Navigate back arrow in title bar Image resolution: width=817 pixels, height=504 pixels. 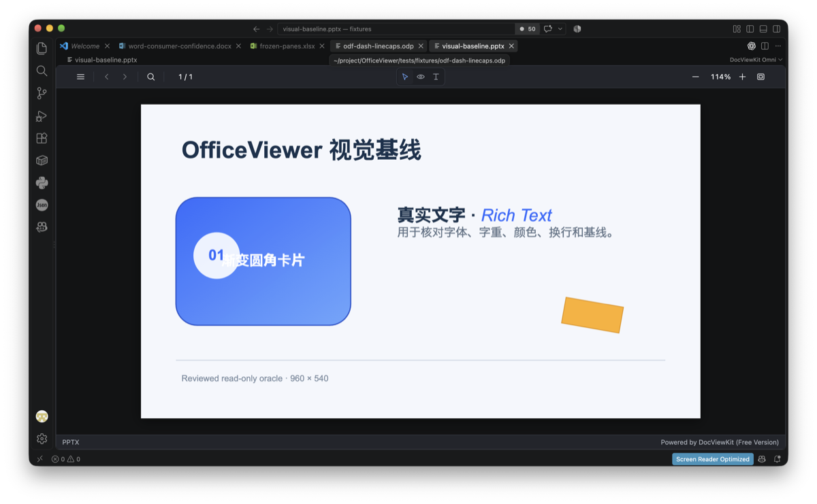(256, 29)
